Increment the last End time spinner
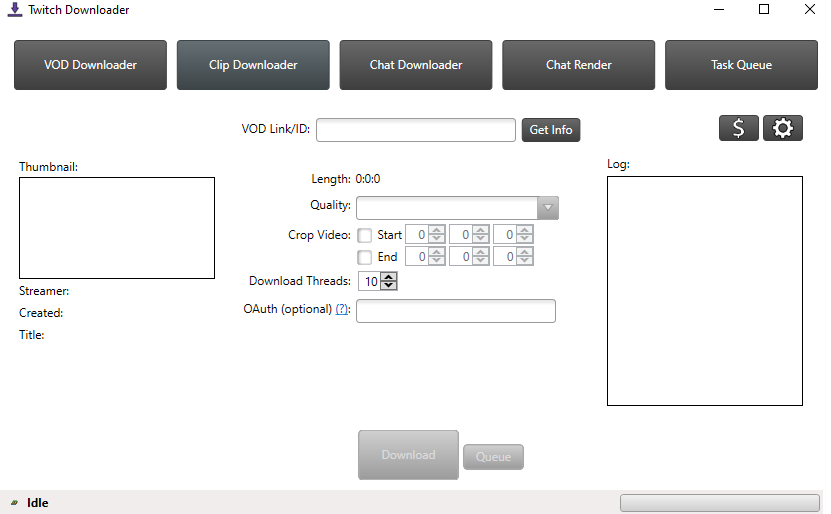Screen dimensions: 831x514 pyautogui.click(x=525, y=252)
